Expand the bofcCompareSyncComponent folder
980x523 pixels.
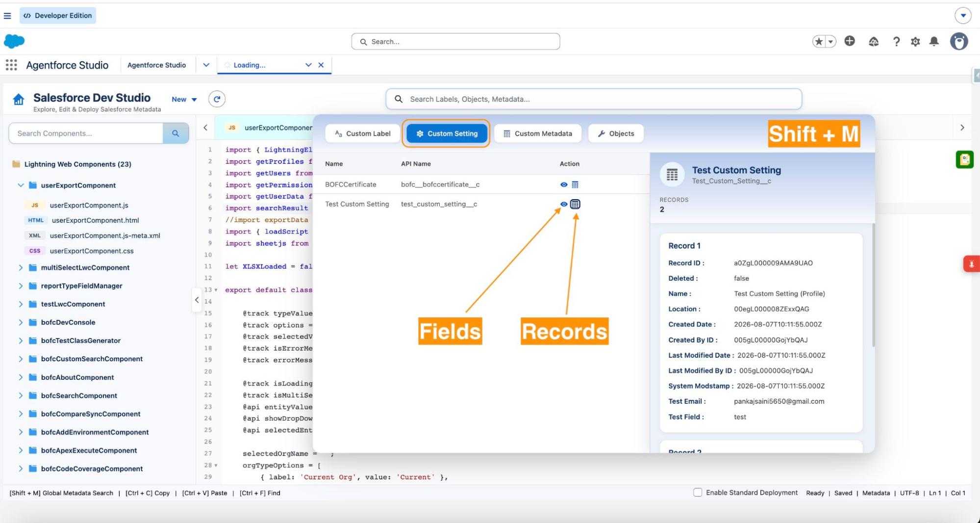click(x=21, y=414)
